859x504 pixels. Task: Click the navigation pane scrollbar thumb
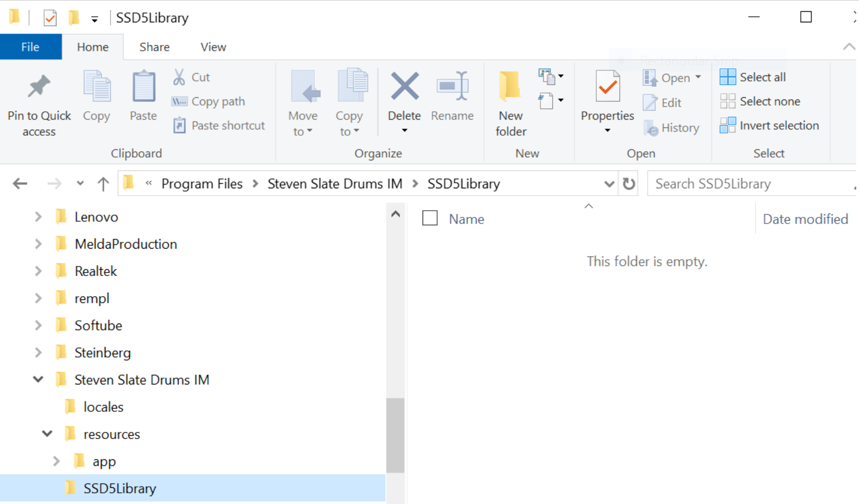tap(395, 435)
